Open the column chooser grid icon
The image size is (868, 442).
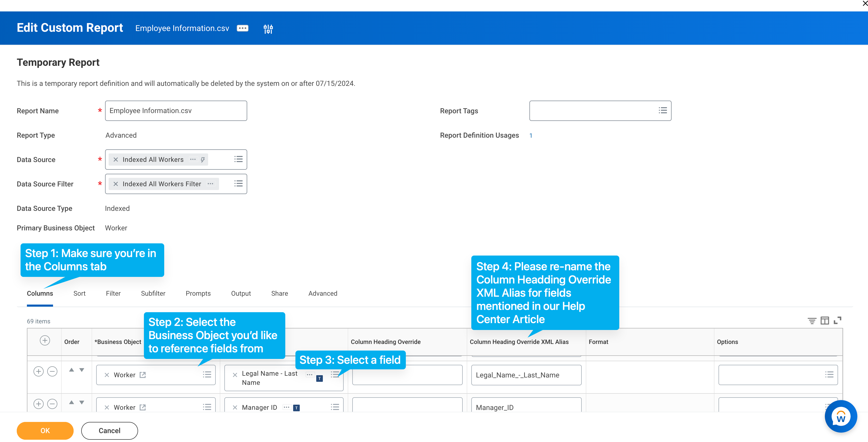click(x=825, y=321)
